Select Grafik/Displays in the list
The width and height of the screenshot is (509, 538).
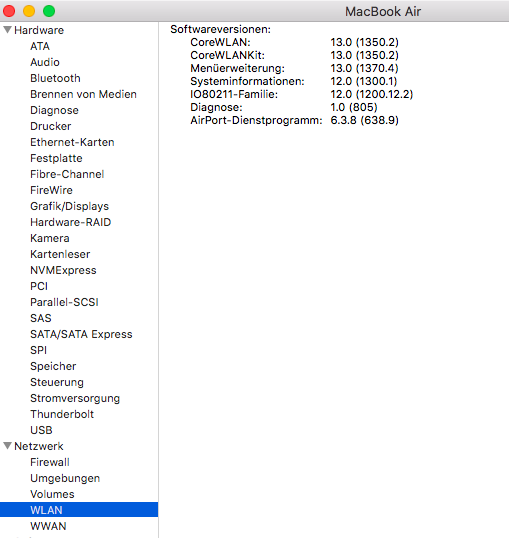[x=69, y=206]
